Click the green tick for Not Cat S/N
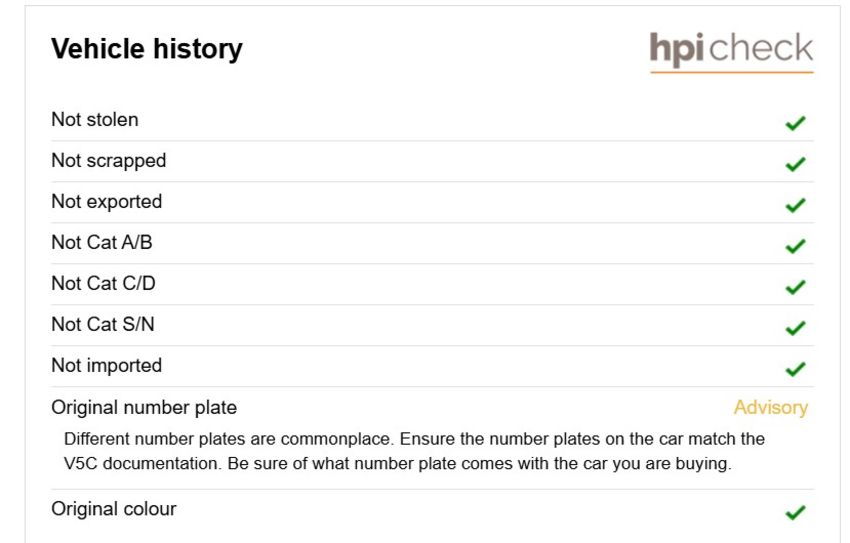 [x=795, y=328]
